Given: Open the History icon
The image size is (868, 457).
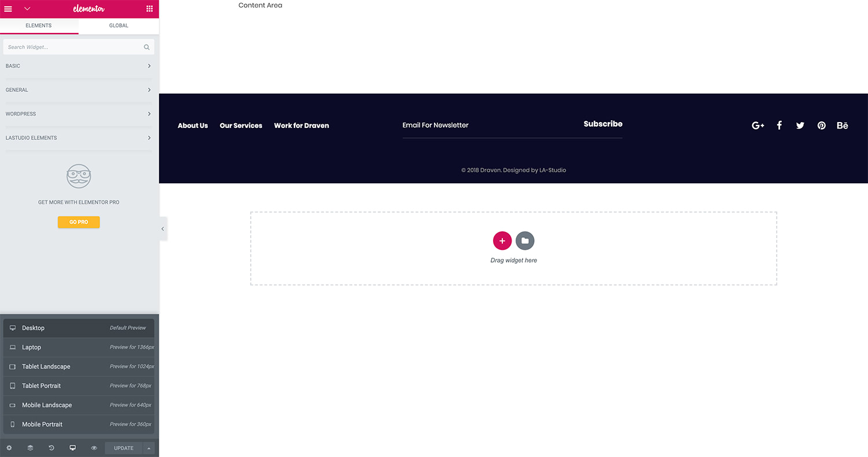Looking at the screenshot, I should pos(52,448).
